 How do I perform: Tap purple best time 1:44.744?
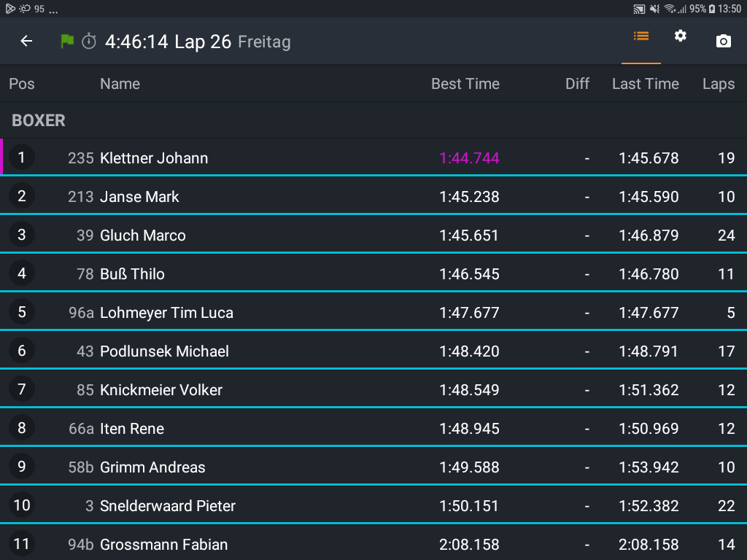[x=469, y=158]
